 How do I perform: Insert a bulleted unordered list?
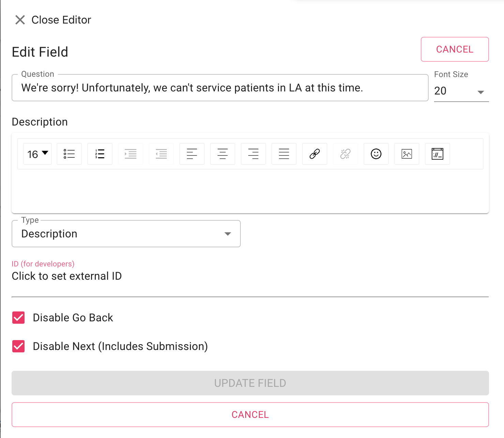coord(69,154)
